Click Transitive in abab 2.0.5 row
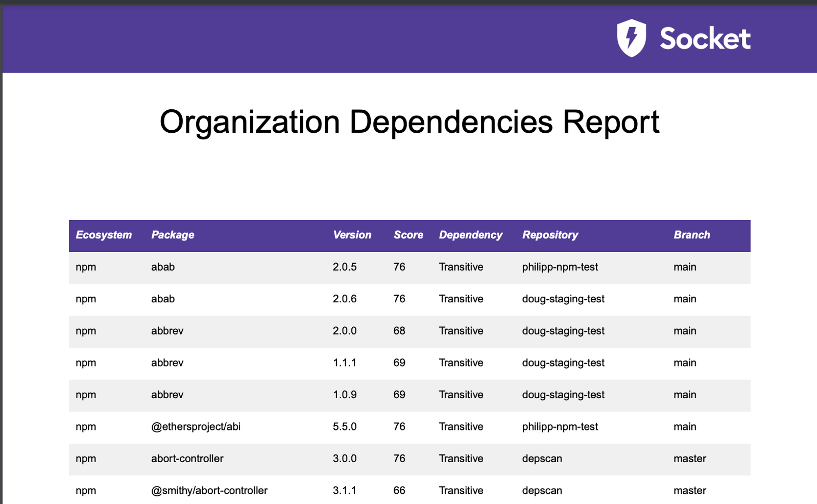The image size is (817, 504). click(x=461, y=267)
